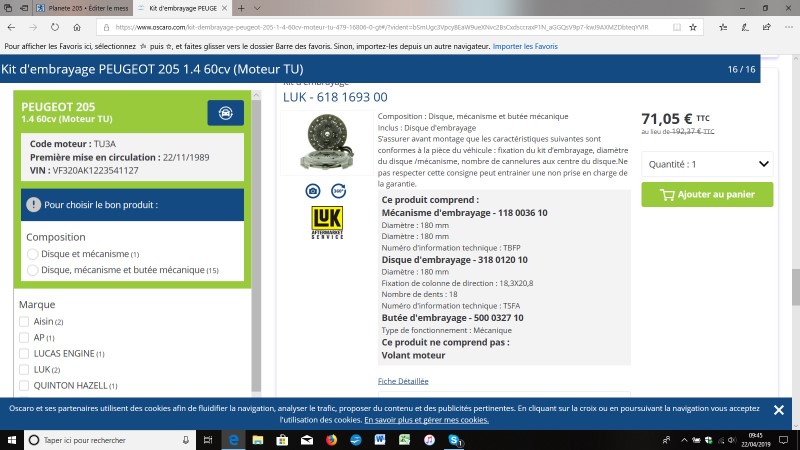Open the Quantité dropdown

point(707,164)
